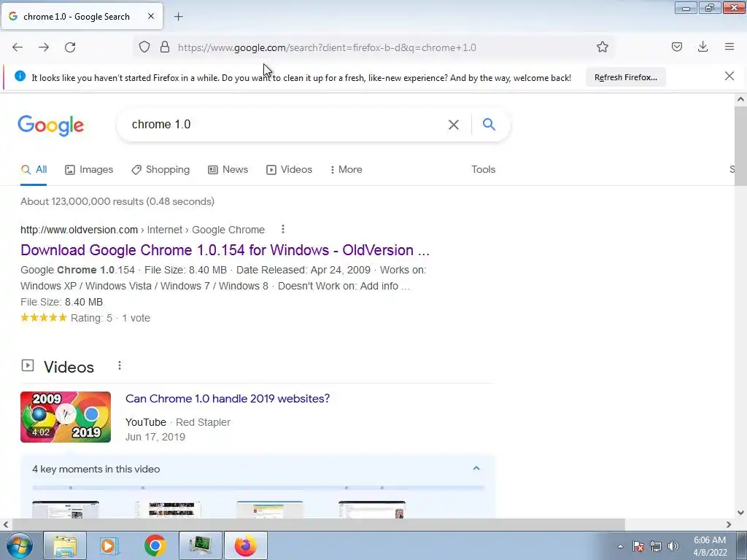This screenshot has height=560, width=747.
Task: Click the horizontal scrollbar right arrow
Action: click(729, 525)
